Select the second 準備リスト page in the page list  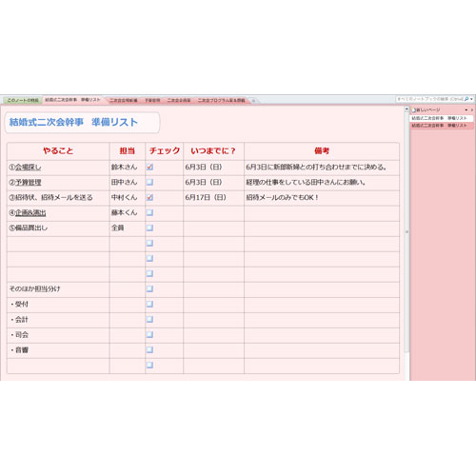442,126
